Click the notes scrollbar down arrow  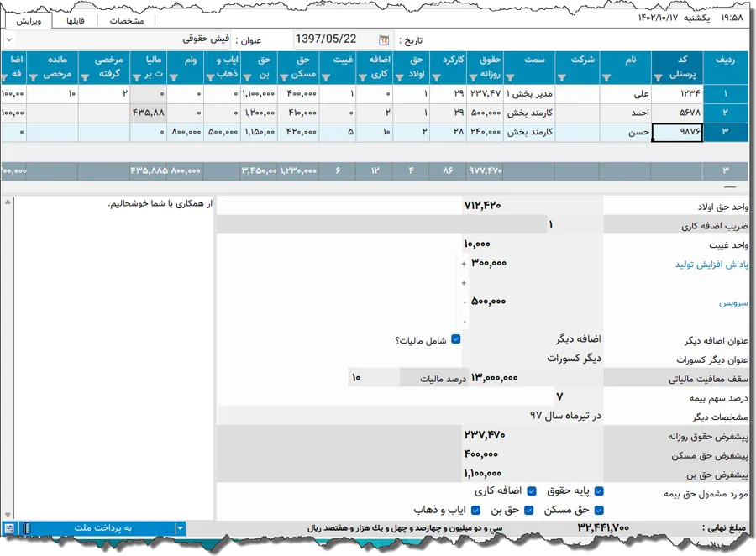[x=8, y=515]
